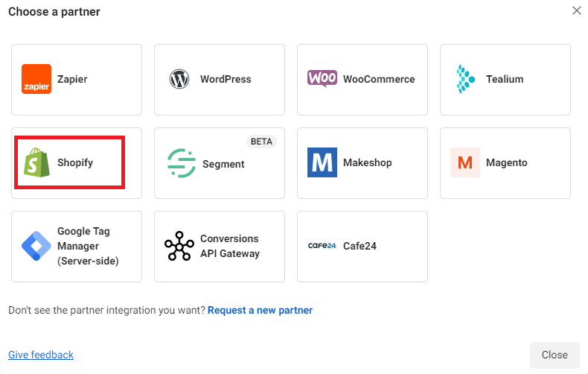Click the BETA badge on Segment

click(261, 142)
